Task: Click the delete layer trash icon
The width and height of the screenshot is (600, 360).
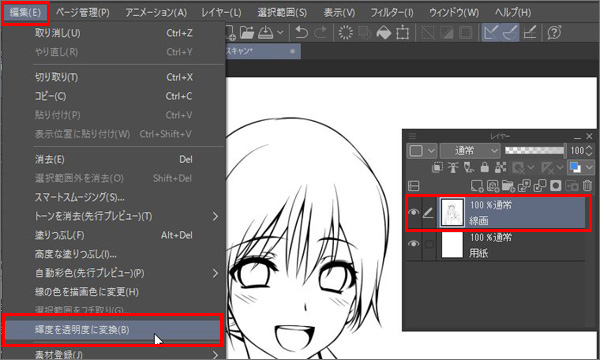Action: (x=587, y=186)
